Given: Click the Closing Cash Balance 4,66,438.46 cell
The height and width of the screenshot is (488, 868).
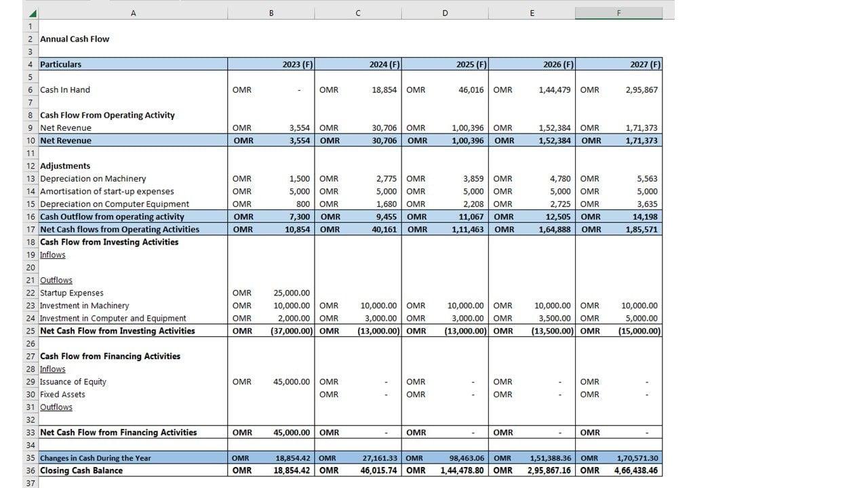Looking at the screenshot, I should 635,470.
